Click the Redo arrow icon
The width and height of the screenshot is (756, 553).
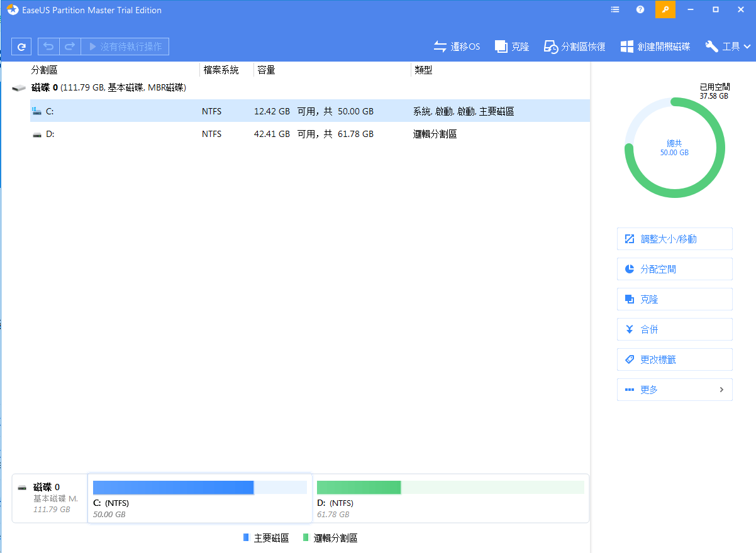coord(69,46)
